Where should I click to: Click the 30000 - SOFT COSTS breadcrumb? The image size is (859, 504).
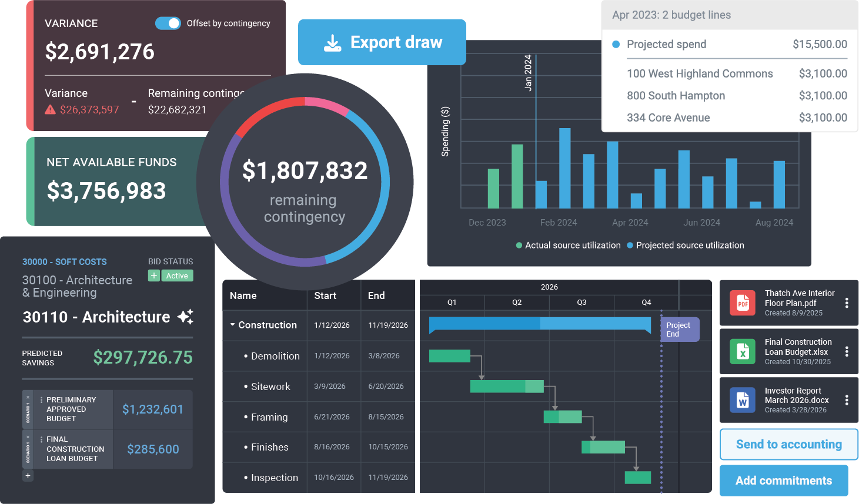click(x=64, y=261)
